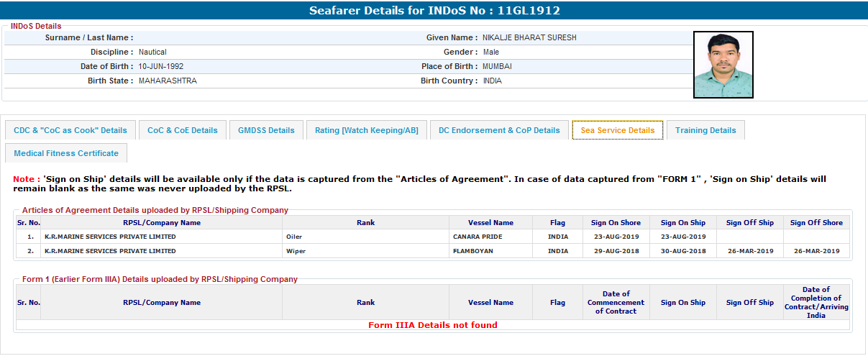Image resolution: width=868 pixels, height=356 pixels.
Task: Click the RPSL/Company Name header in Articles table
Action: point(162,223)
